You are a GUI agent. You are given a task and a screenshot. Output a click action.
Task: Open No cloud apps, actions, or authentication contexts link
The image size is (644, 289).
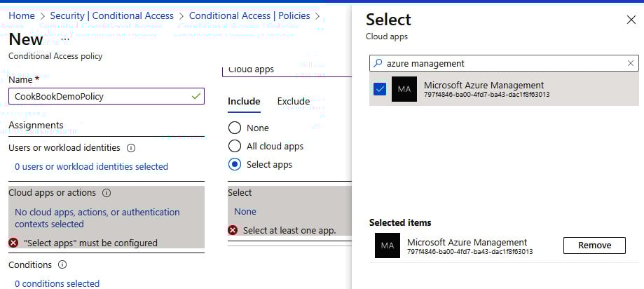point(97,218)
